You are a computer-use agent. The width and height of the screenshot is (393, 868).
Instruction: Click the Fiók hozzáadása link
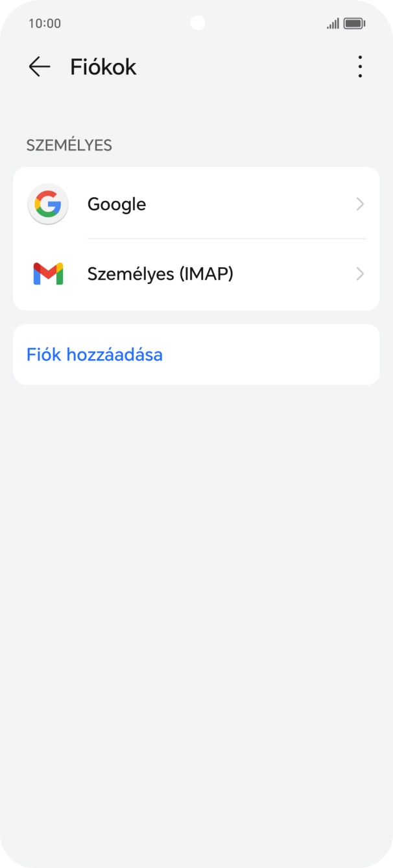[x=94, y=354]
